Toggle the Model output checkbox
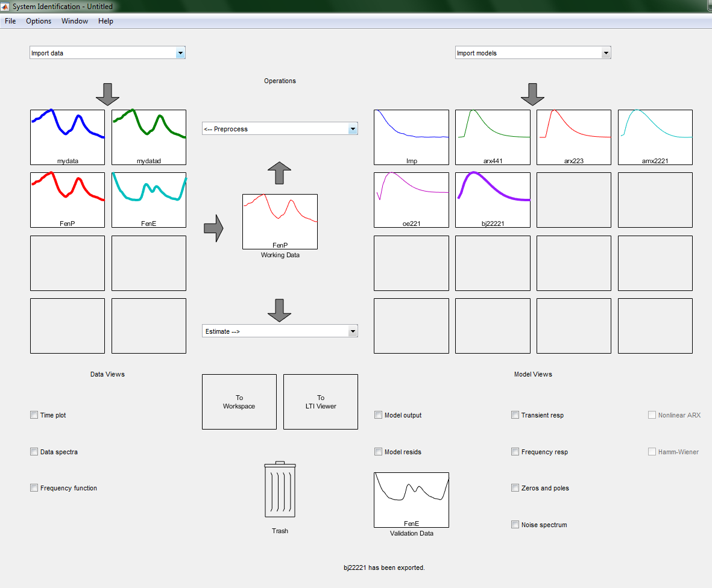Image resolution: width=712 pixels, height=588 pixels. pyautogui.click(x=378, y=415)
